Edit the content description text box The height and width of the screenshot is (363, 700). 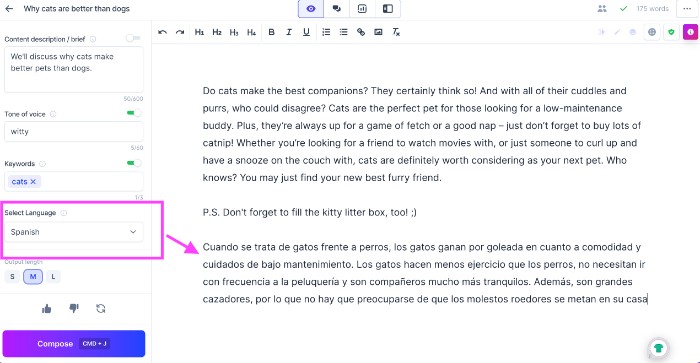point(74,70)
